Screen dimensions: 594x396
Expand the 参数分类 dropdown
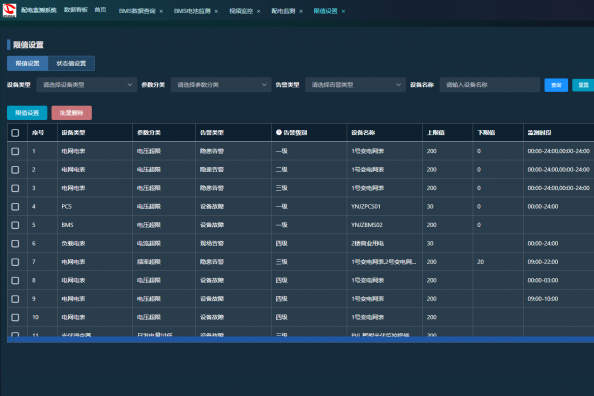pos(221,85)
